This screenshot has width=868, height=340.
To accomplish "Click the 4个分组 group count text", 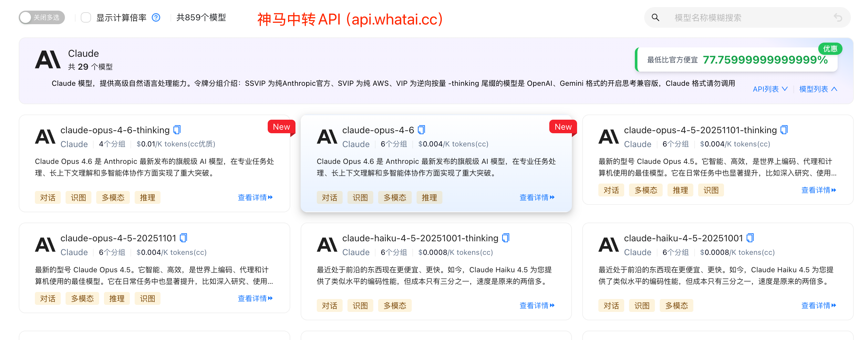I will pos(112,144).
